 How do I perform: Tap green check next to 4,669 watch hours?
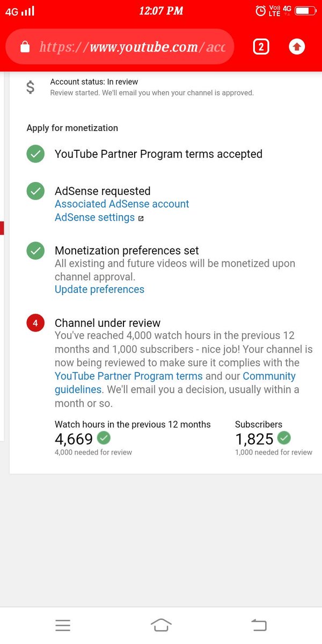pyautogui.click(x=104, y=438)
